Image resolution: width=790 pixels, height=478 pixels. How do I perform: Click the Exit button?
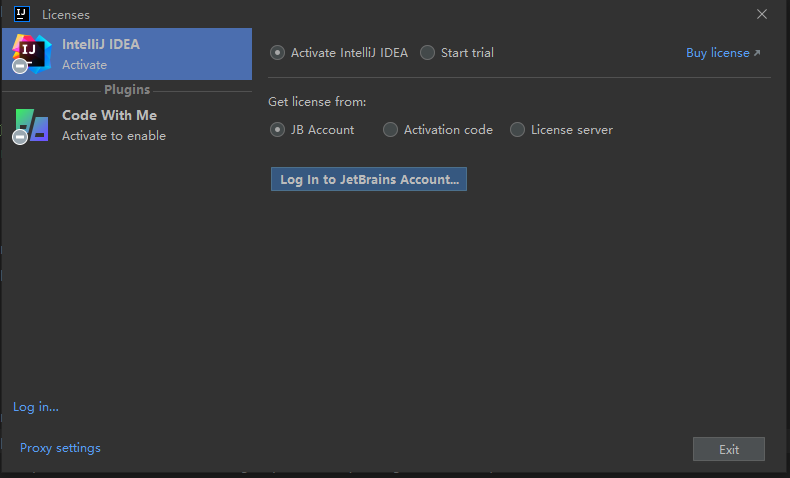728,449
